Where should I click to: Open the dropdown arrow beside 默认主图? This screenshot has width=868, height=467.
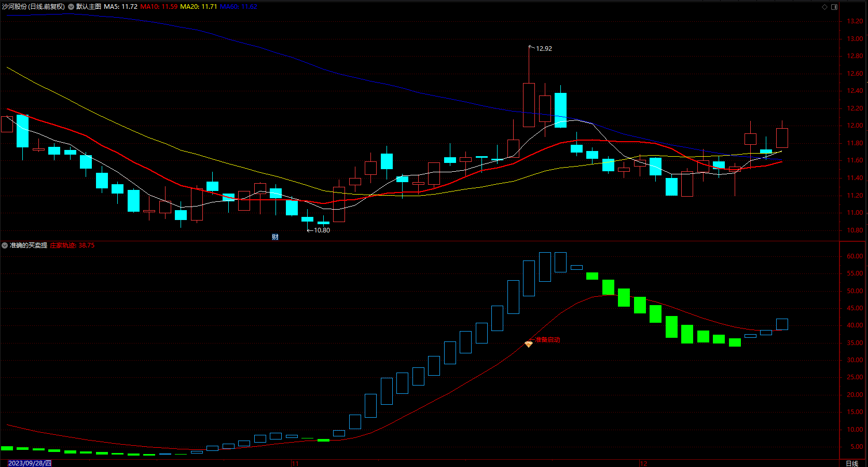pyautogui.click(x=71, y=7)
